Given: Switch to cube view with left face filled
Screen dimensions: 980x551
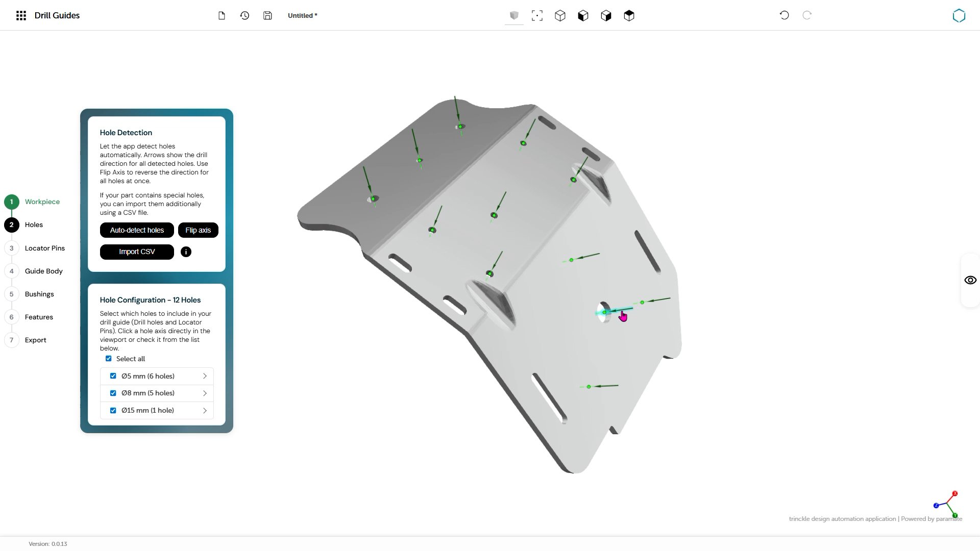Looking at the screenshot, I should pos(583,16).
